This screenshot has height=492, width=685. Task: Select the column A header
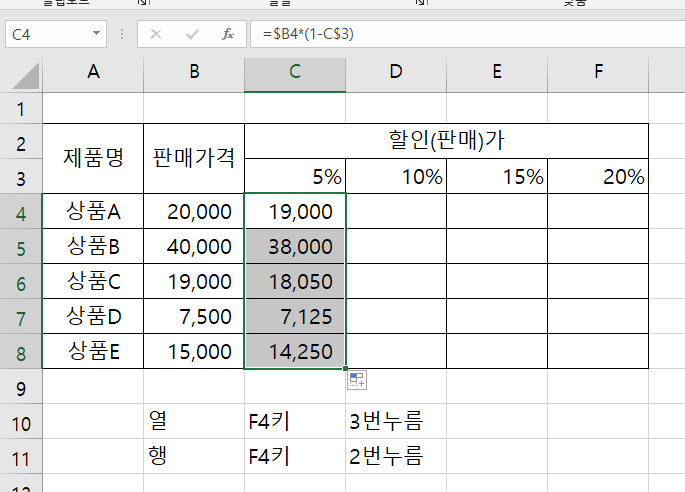coord(93,71)
